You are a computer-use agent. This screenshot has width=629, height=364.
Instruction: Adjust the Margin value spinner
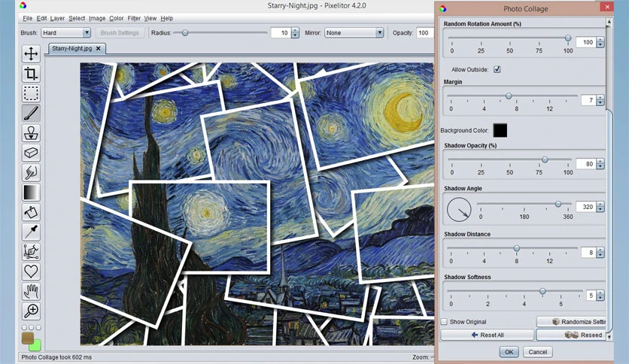tap(600, 100)
